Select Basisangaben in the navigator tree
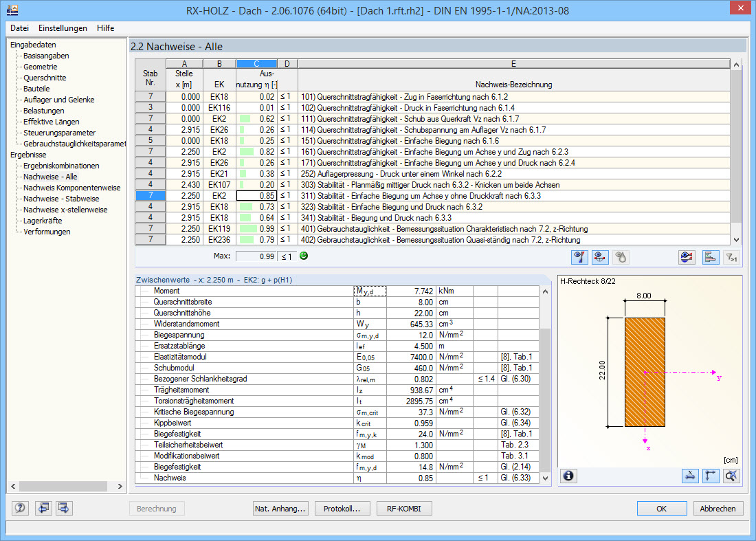756x541 pixels. pos(46,56)
